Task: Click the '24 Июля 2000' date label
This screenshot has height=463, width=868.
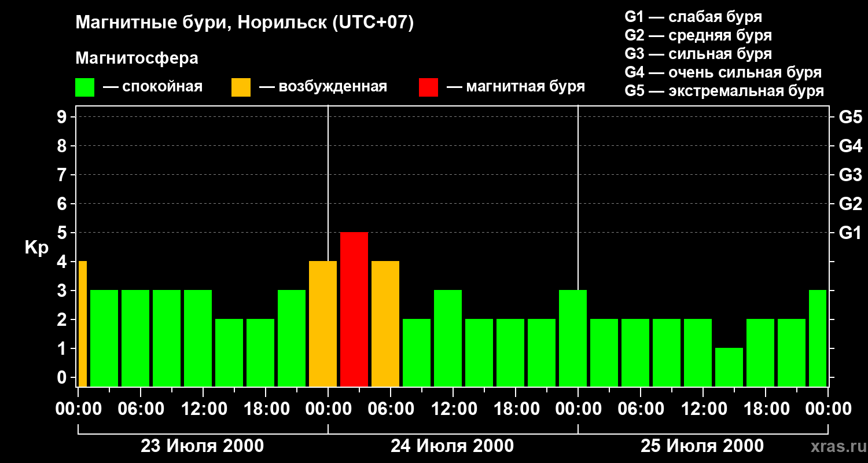Action: tap(453, 446)
